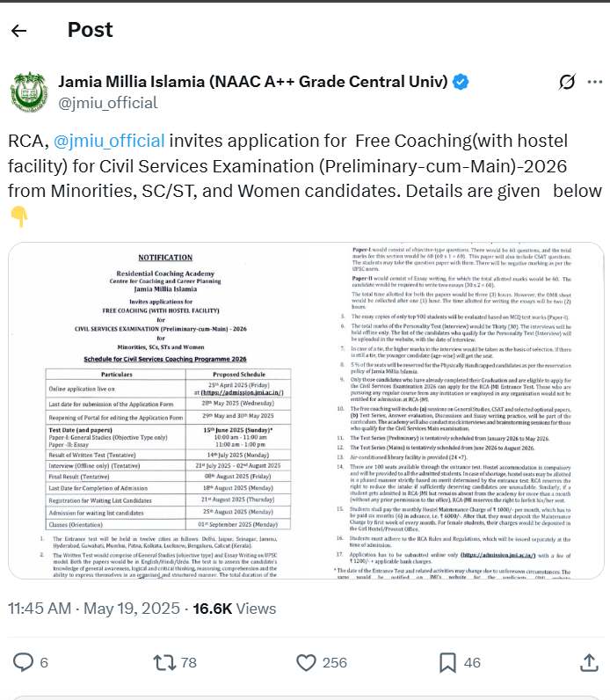This screenshot has width=610, height=700.
Task: Open Jamia Millia Islamia profile avatar
Action: 27,92
